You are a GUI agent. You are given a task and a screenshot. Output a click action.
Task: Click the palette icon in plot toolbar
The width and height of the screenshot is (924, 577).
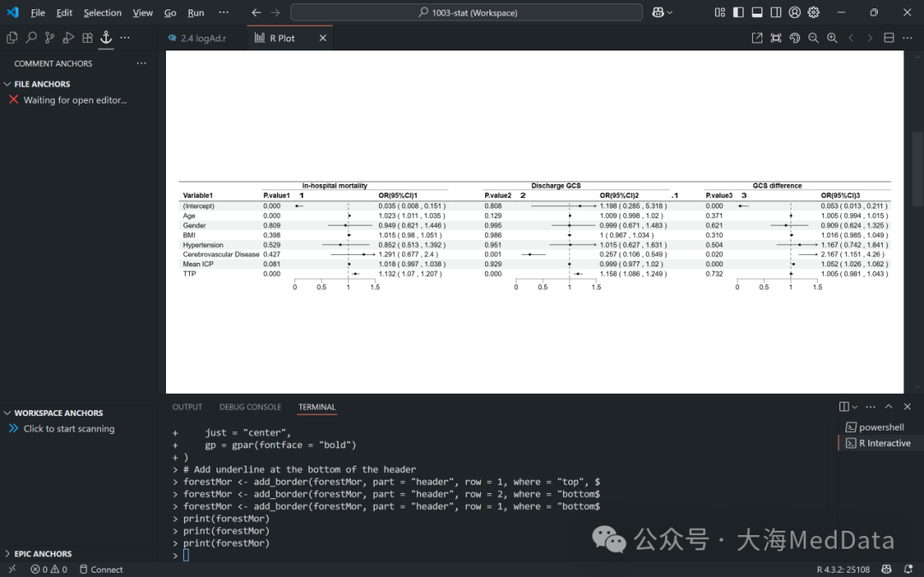pos(795,38)
